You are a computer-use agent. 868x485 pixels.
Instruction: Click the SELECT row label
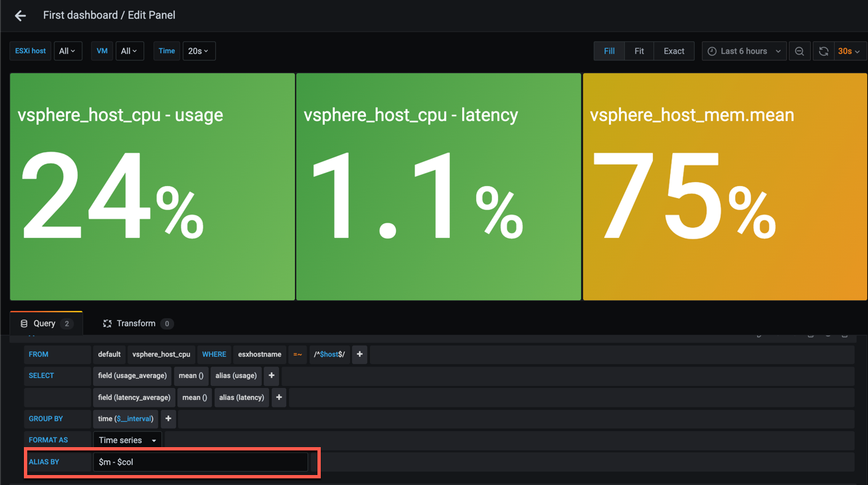[58, 376]
